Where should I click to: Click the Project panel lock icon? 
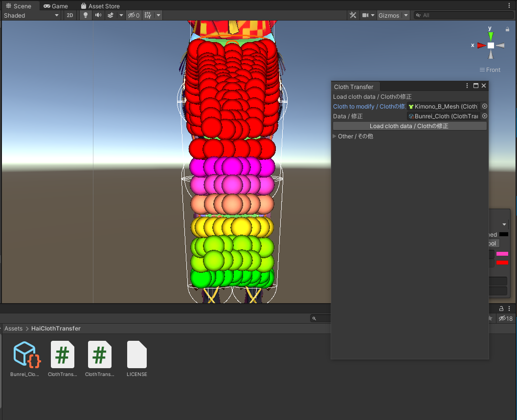tap(501, 309)
